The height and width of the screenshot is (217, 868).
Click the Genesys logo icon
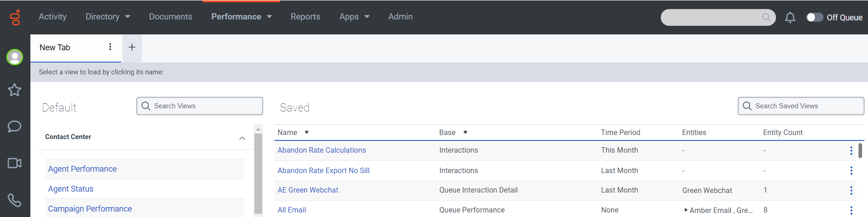[15, 18]
